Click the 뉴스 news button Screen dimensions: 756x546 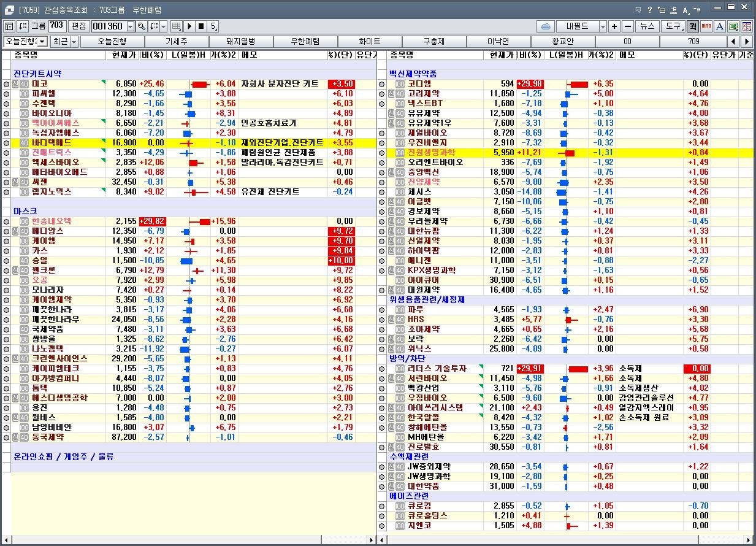click(647, 26)
